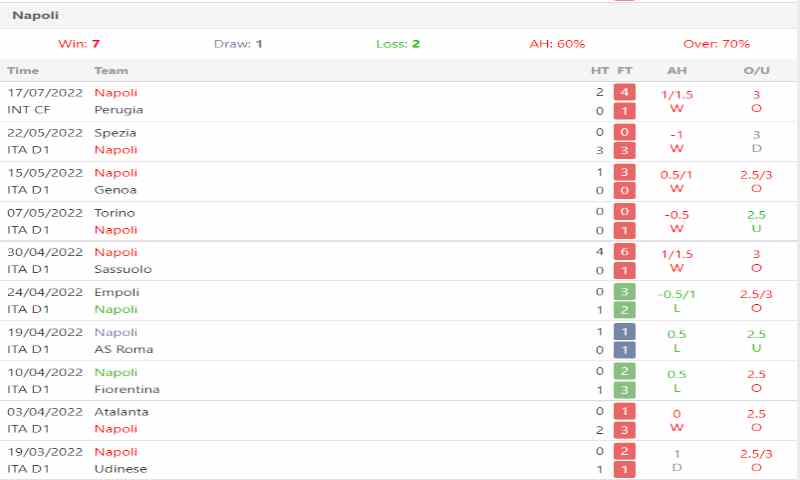Click the Draw: 1 summary stat
Viewport: 800px width, 480px height.
tap(238, 44)
